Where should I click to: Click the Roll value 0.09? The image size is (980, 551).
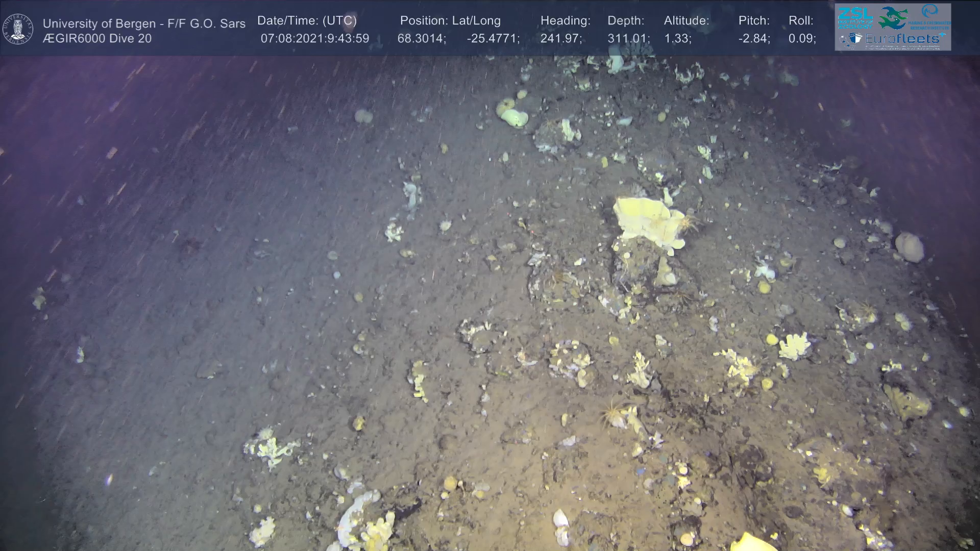[x=802, y=39]
